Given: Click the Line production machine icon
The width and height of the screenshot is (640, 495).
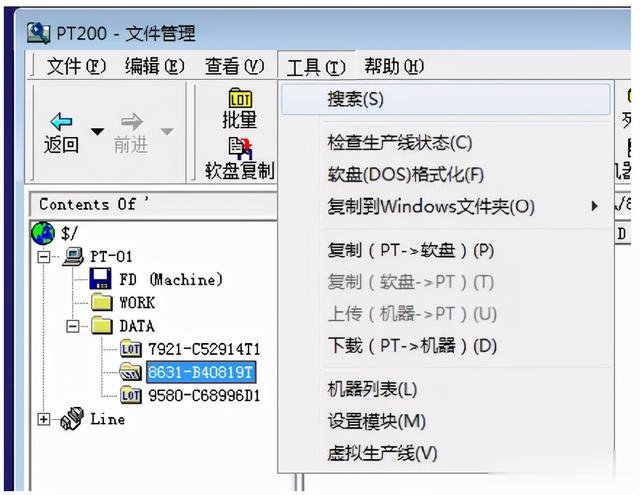Looking at the screenshot, I should coord(72,419).
